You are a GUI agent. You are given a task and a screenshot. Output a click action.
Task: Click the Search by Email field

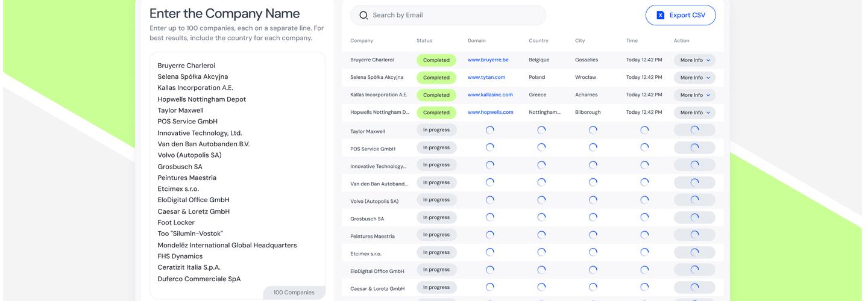click(x=452, y=16)
